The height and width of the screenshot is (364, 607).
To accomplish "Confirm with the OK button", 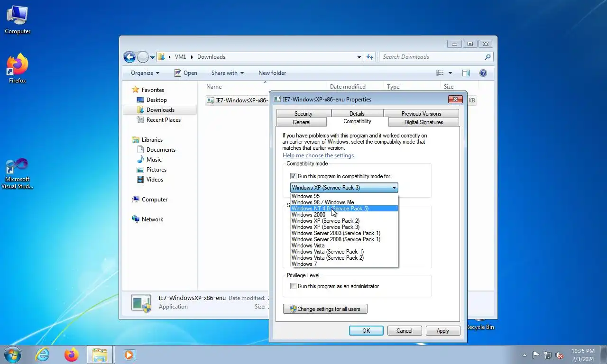I will point(366,331).
